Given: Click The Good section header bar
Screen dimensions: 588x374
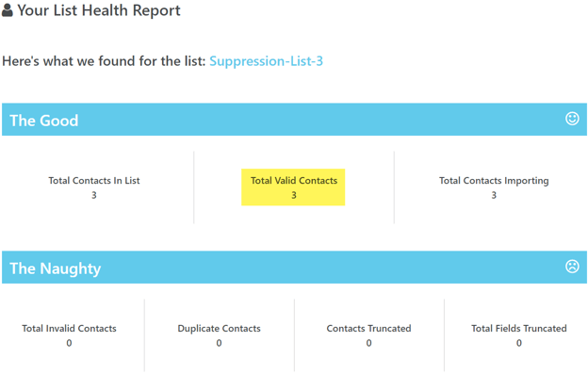Looking at the screenshot, I should [x=294, y=120].
